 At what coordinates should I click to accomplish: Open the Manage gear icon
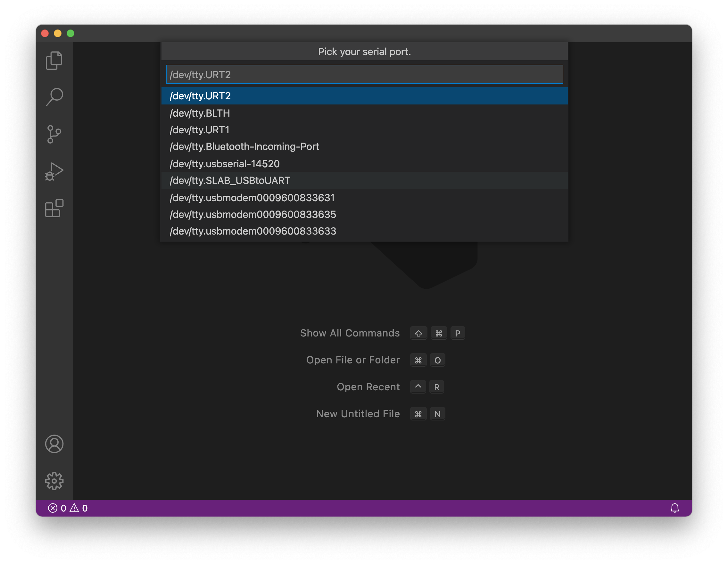(x=54, y=481)
